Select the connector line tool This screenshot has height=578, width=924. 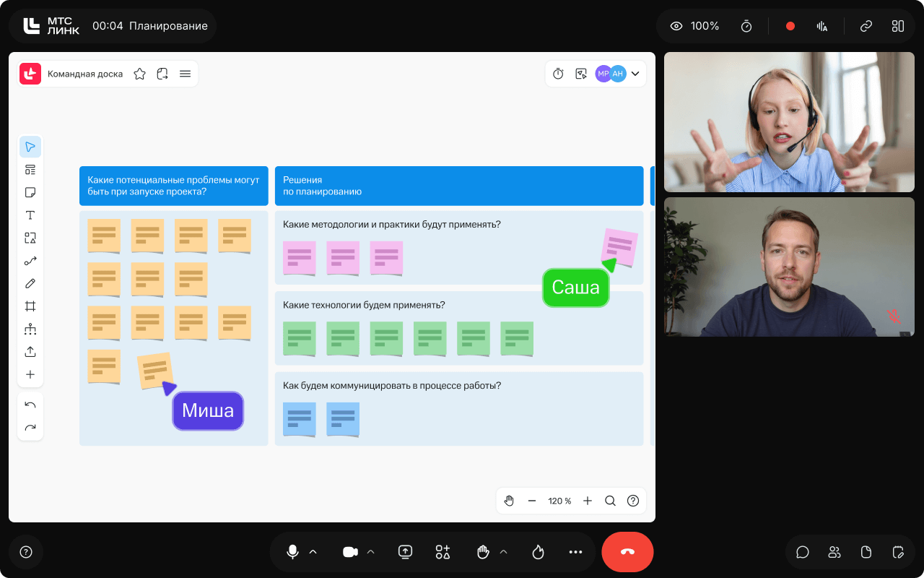tap(30, 261)
